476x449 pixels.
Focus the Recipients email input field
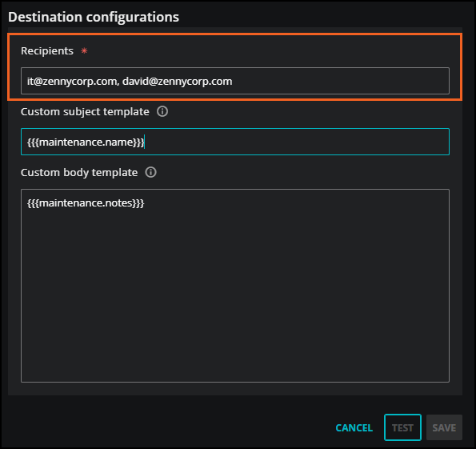[235, 81]
